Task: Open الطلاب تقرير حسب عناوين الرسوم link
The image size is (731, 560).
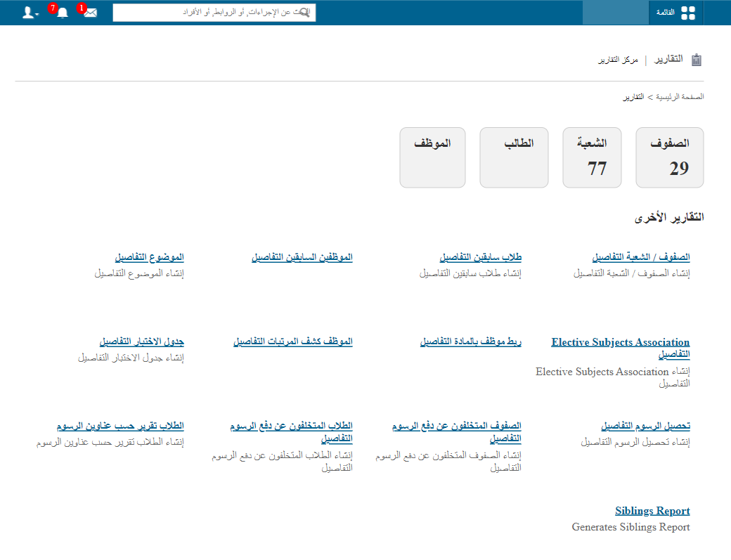Action: (120, 426)
